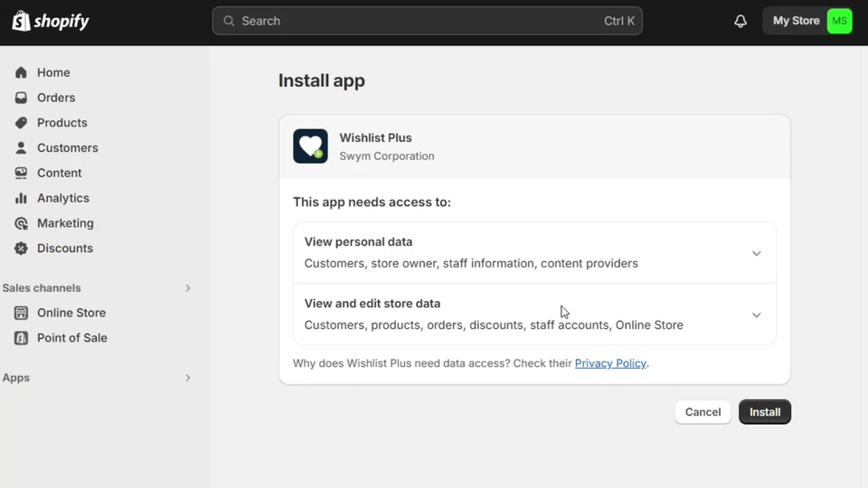Click the Wishlist Plus app icon

310,146
